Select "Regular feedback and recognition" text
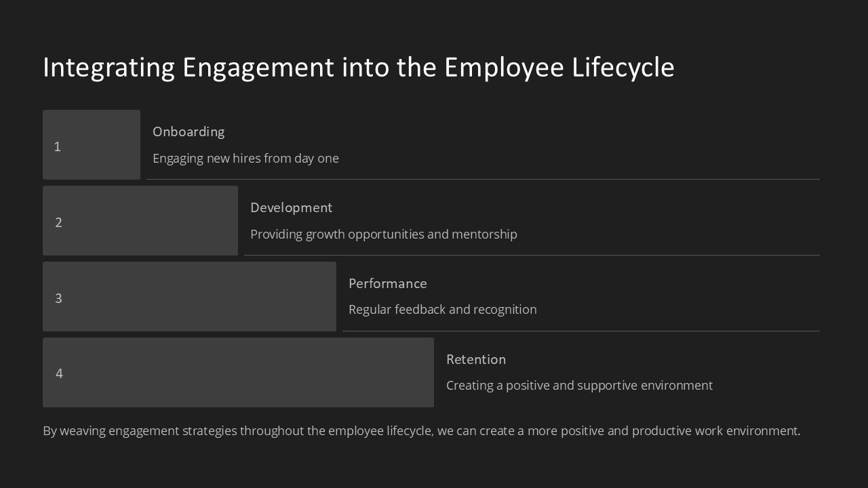This screenshot has height=488, width=868. 442,310
